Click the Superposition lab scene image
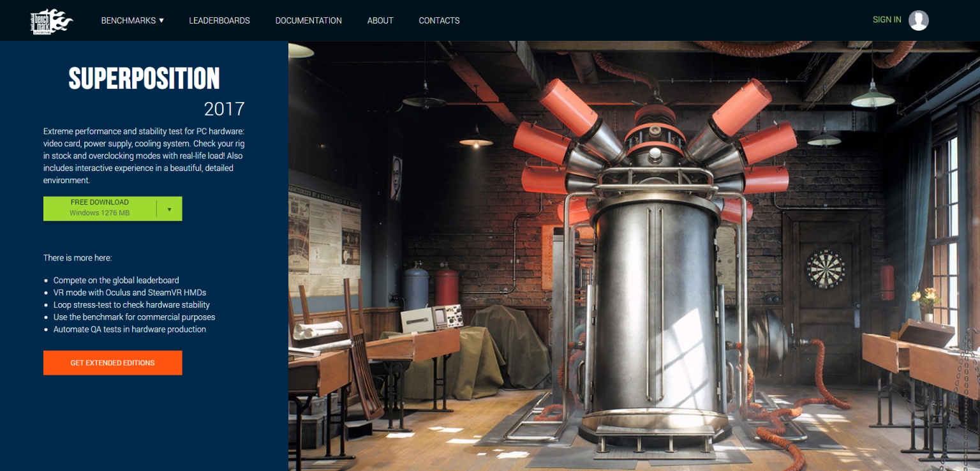 [x=634, y=256]
